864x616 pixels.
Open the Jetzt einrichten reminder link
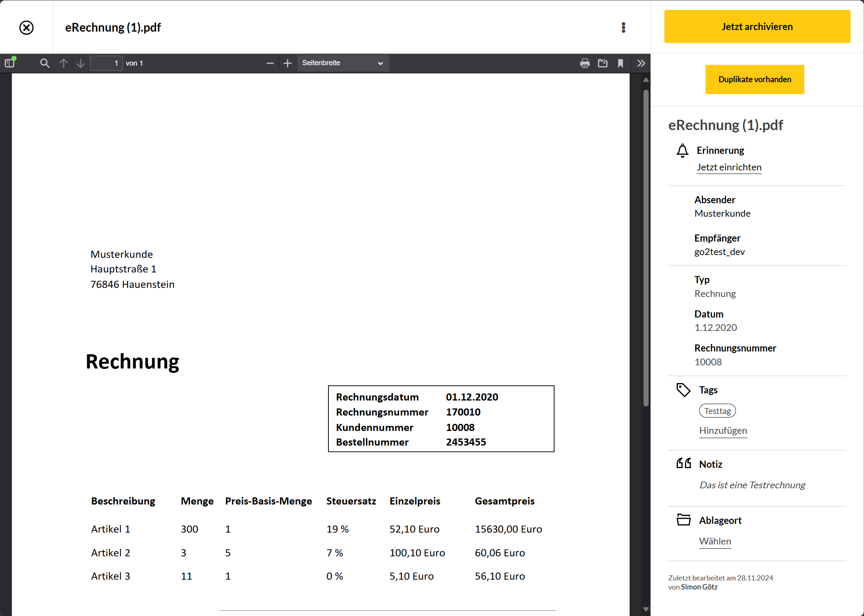(729, 167)
